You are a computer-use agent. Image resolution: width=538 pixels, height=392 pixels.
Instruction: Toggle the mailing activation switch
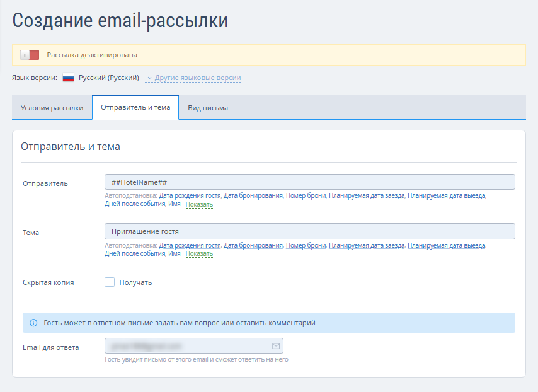pyautogui.click(x=29, y=55)
